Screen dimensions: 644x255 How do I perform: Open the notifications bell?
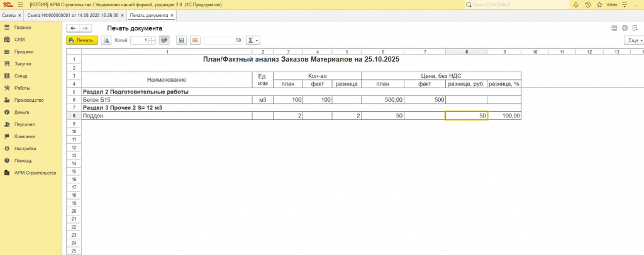(575, 4)
